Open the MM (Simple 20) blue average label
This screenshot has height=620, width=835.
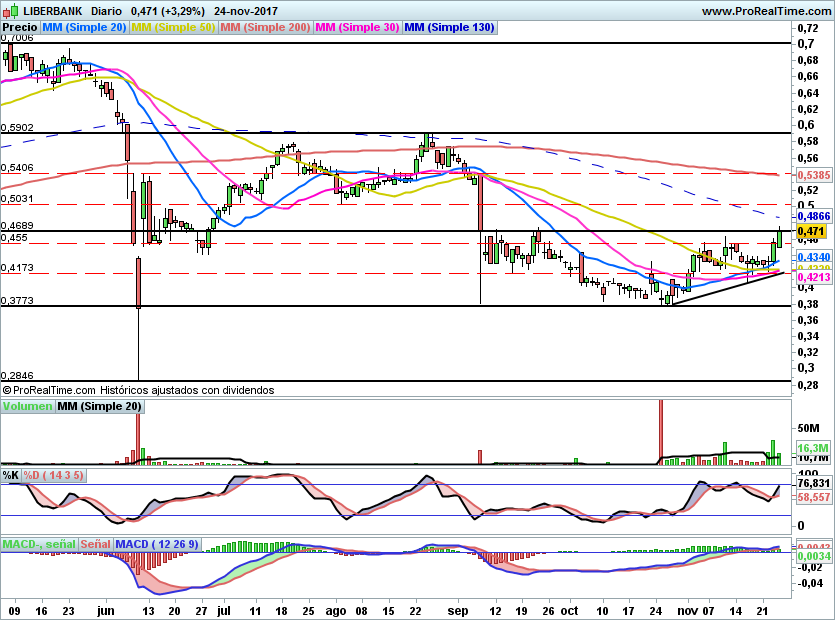click(x=84, y=27)
